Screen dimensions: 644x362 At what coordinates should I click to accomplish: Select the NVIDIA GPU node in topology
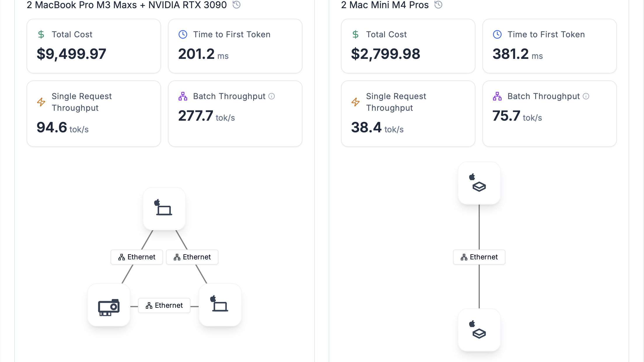109,305
